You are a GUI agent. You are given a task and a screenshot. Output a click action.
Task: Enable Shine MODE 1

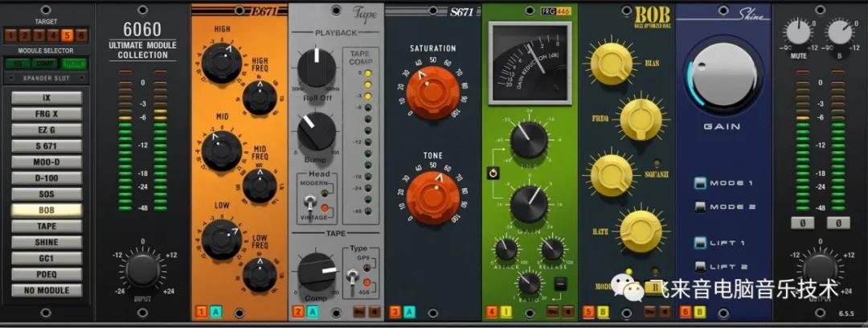click(x=701, y=182)
